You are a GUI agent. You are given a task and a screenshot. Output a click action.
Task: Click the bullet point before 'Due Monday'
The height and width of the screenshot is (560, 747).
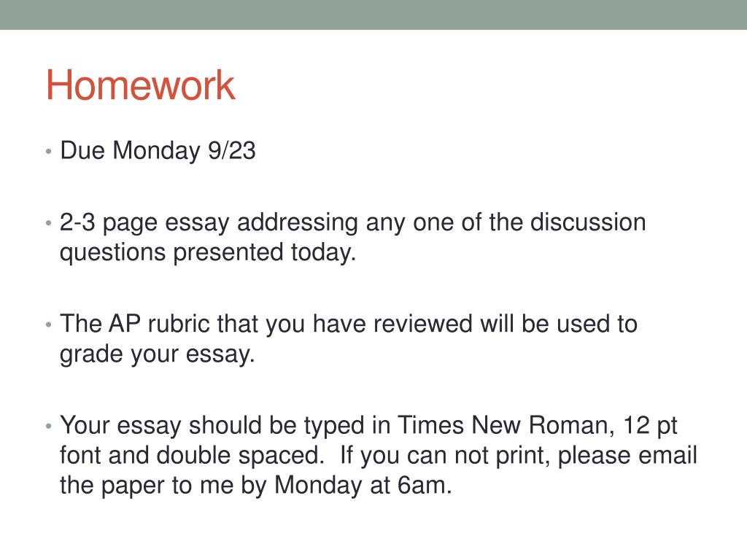coord(49,152)
